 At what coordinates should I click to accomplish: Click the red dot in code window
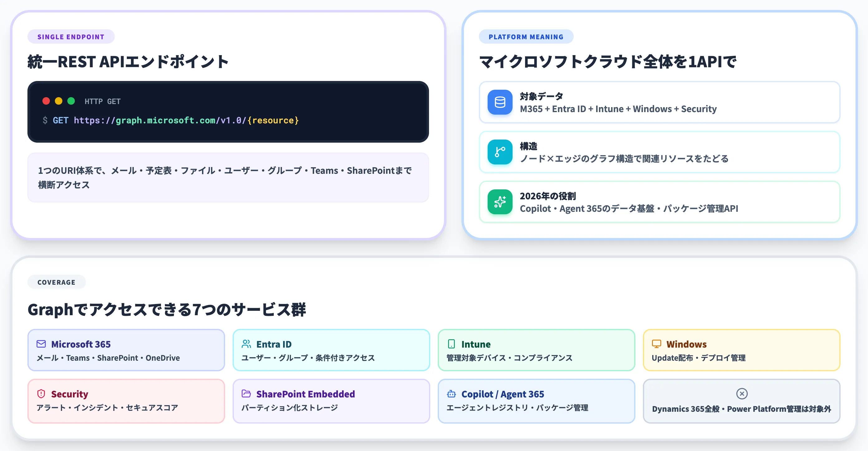[46, 101]
